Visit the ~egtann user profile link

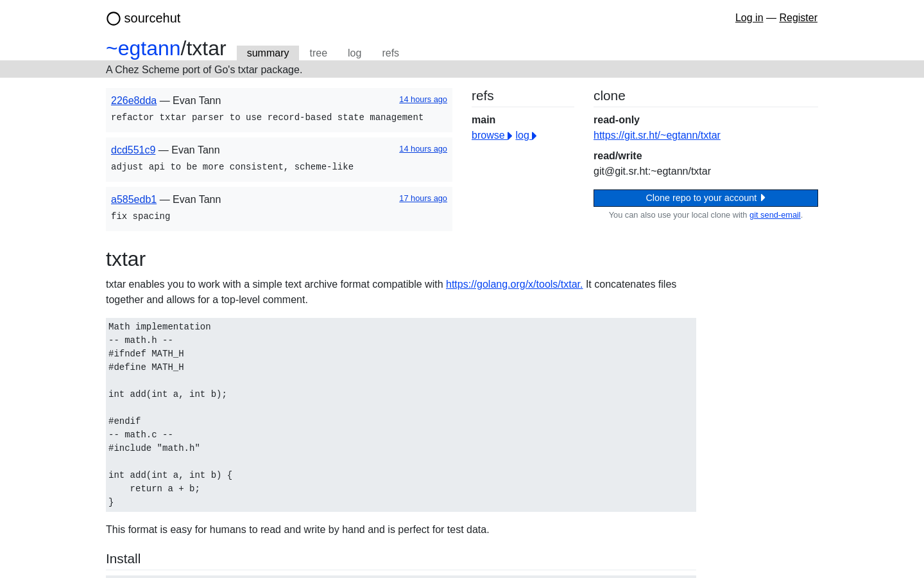[143, 48]
